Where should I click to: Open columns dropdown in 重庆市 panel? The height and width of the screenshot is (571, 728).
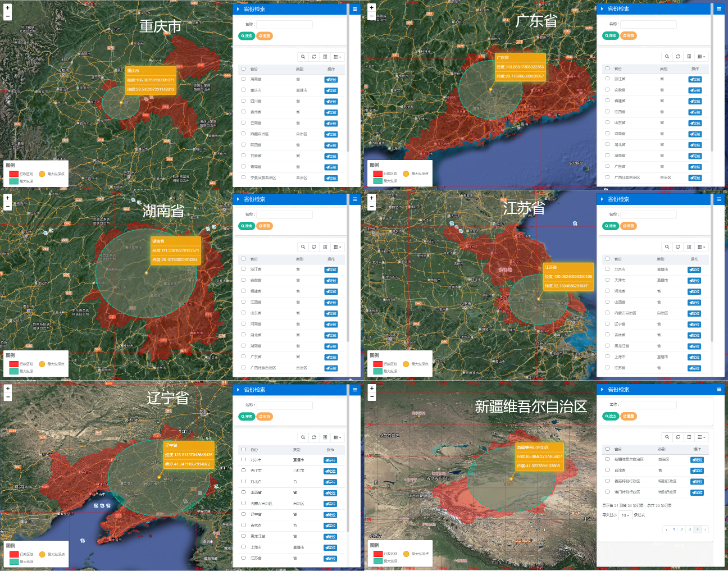click(337, 57)
